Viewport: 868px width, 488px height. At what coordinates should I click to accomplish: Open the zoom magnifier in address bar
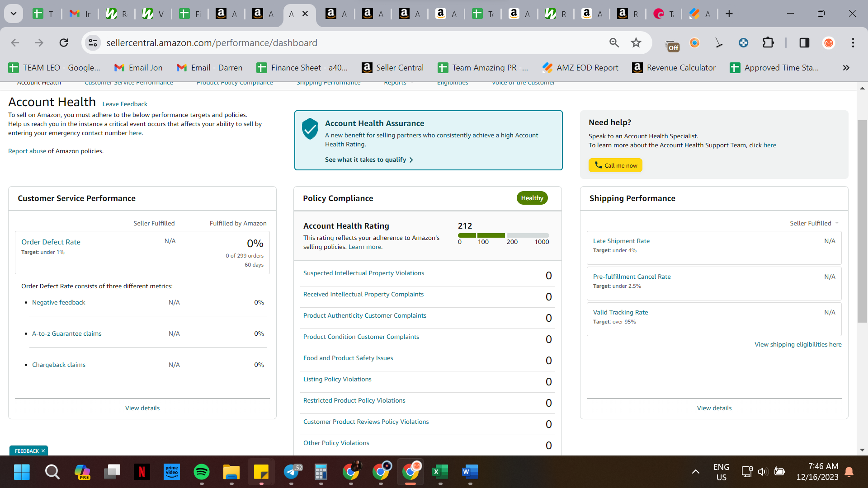coord(614,43)
